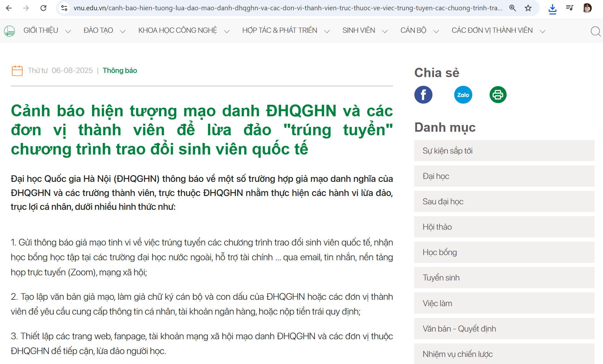Open the search magnifier icon
This screenshot has width=603, height=364.
coord(596,31)
